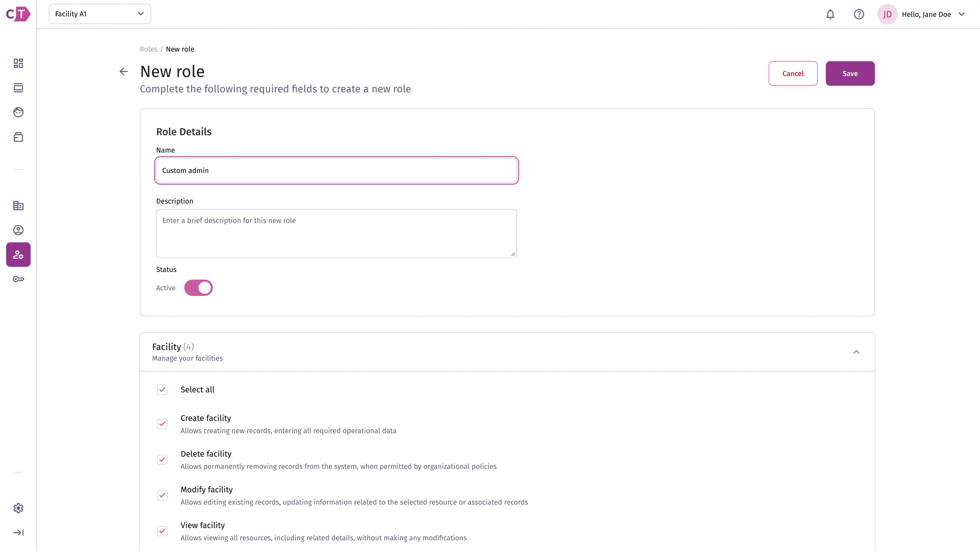Open the buildings icon in sidebar
Viewport: 980px width, 551px height.
pos(18,206)
